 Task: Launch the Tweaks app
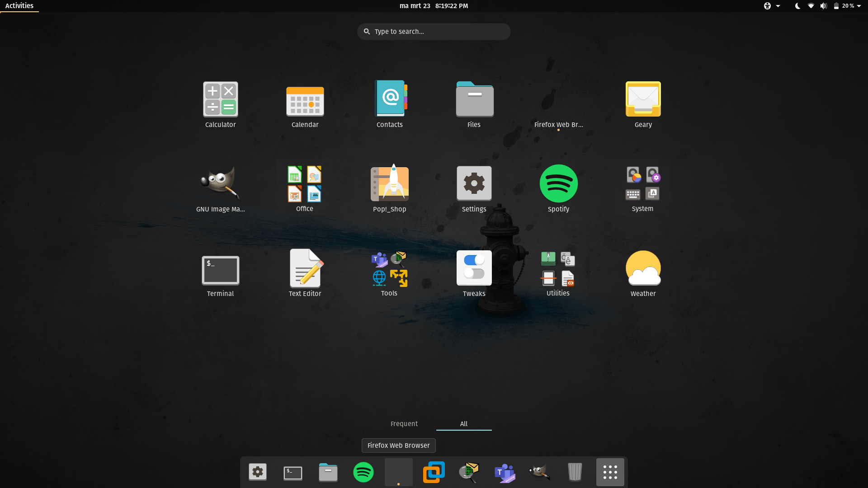[474, 274]
